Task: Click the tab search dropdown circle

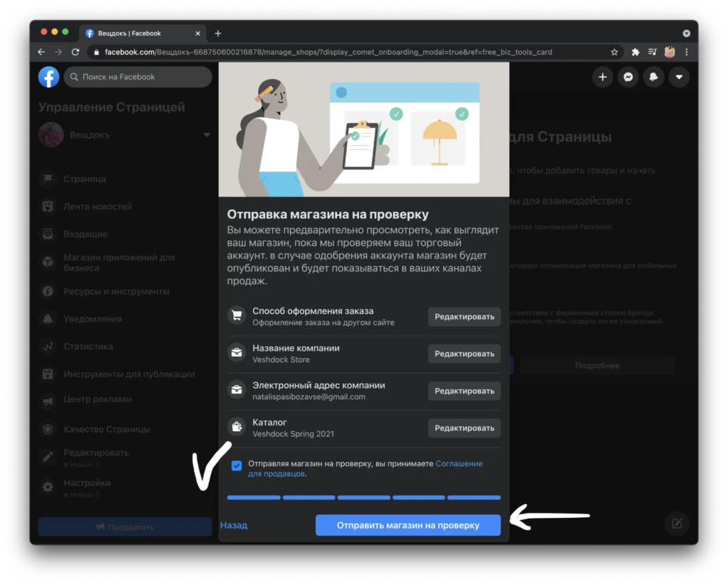Action: click(686, 33)
